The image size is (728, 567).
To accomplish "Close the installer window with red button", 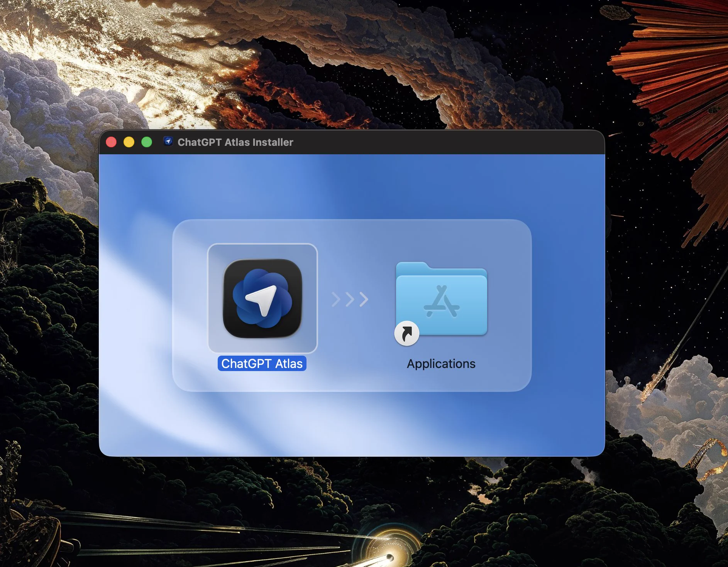I will (x=111, y=142).
